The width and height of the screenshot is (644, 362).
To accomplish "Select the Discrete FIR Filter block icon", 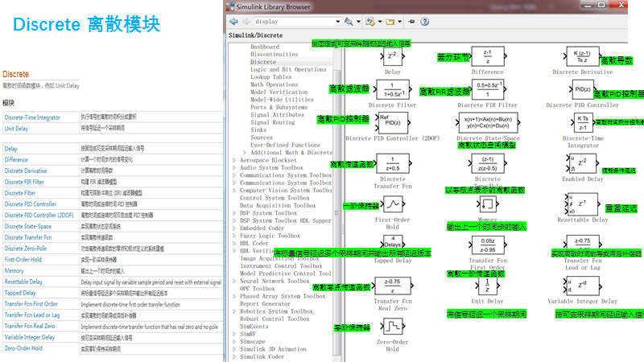I will tap(488, 89).
